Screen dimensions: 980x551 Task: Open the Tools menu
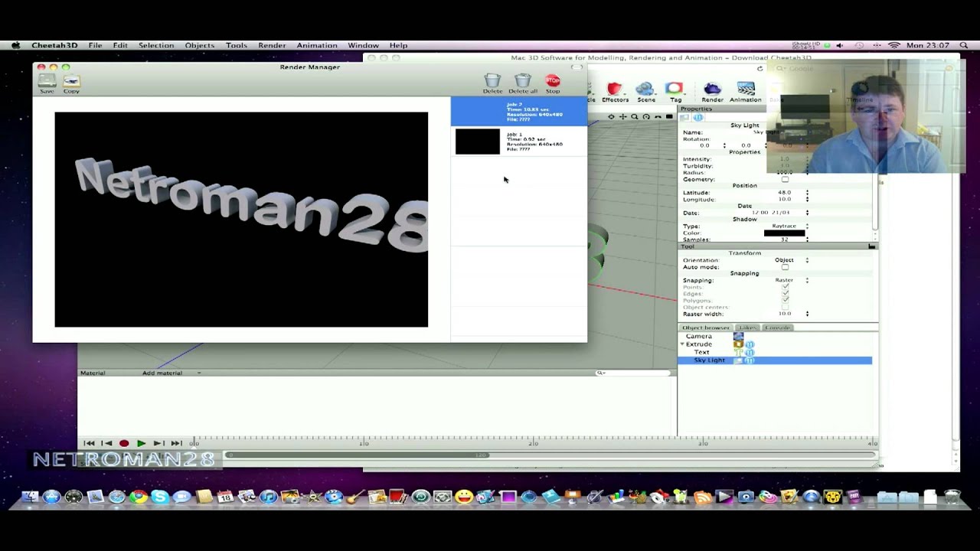[237, 45]
